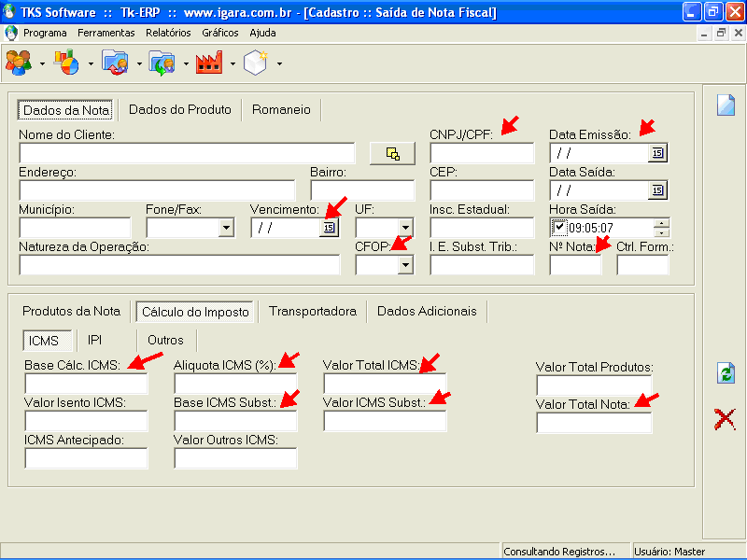Viewport: 747px width, 560px height.
Task: Click the pie chart toolbar icon
Action: pos(66,63)
